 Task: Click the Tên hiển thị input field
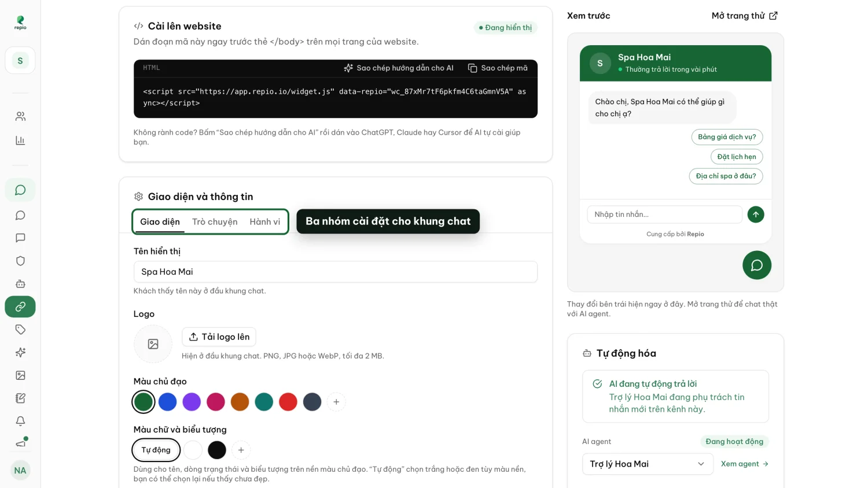click(x=336, y=272)
